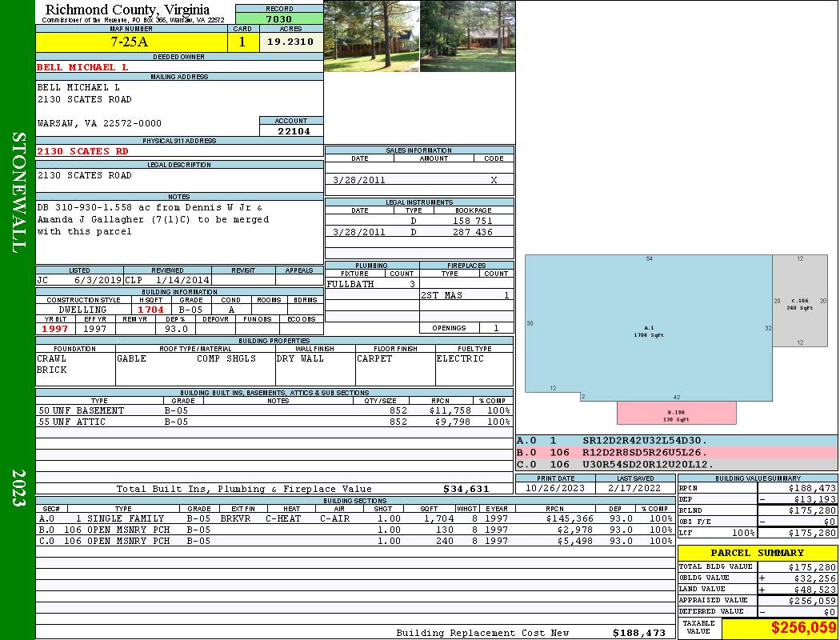The width and height of the screenshot is (840, 640).
Task: Click total built ins value $34,631
Action: (x=466, y=489)
